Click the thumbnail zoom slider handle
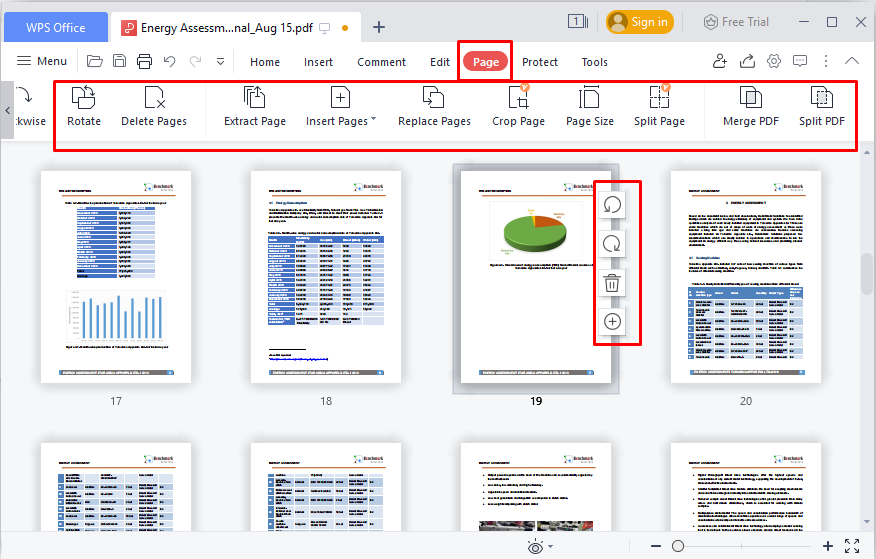 click(678, 546)
